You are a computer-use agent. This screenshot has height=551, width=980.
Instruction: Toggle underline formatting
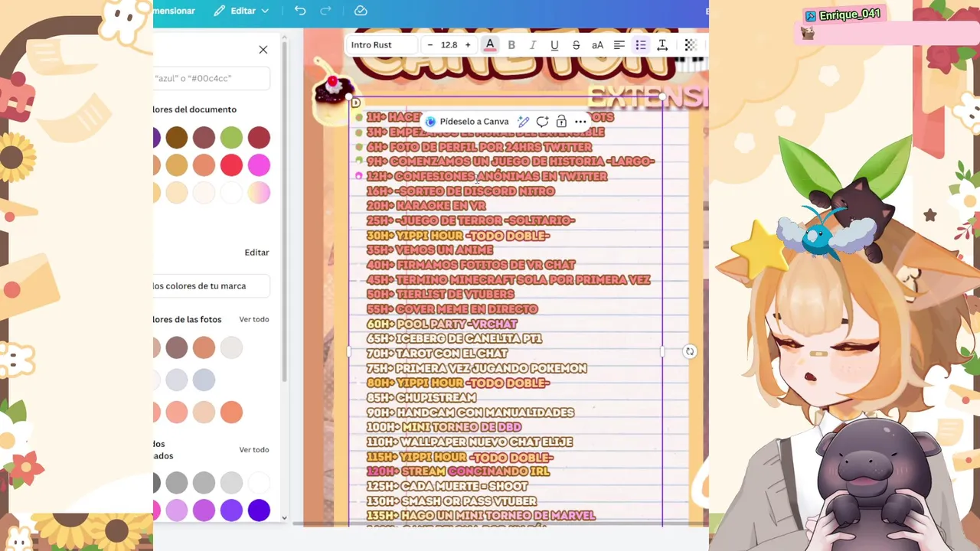(554, 45)
